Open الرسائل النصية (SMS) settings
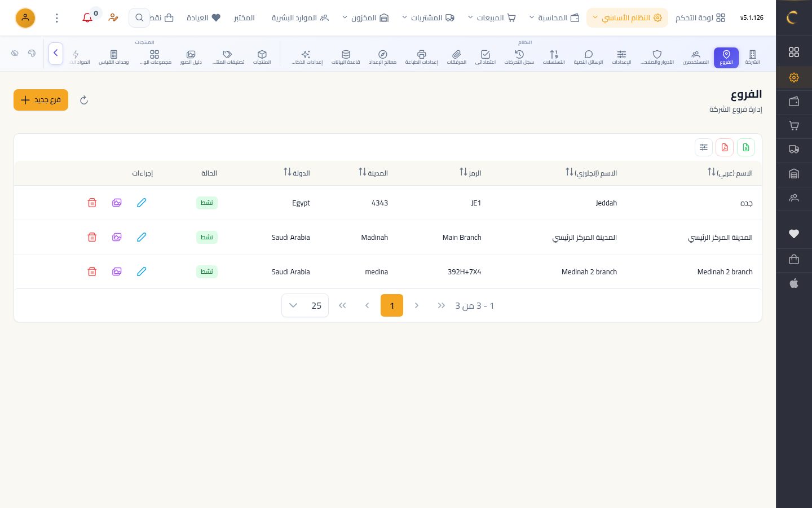The width and height of the screenshot is (812, 508). (588, 57)
